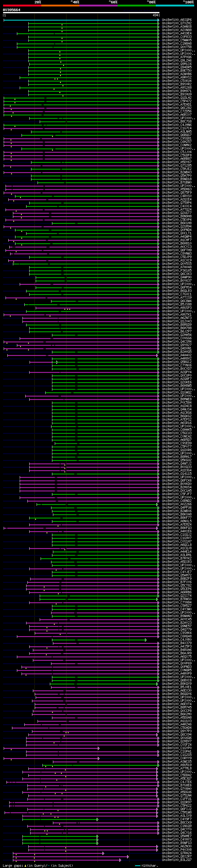This screenshot has width=197, height=868.
Task: Open hit UniRef100_Q7XZH2
Action: 177,23
